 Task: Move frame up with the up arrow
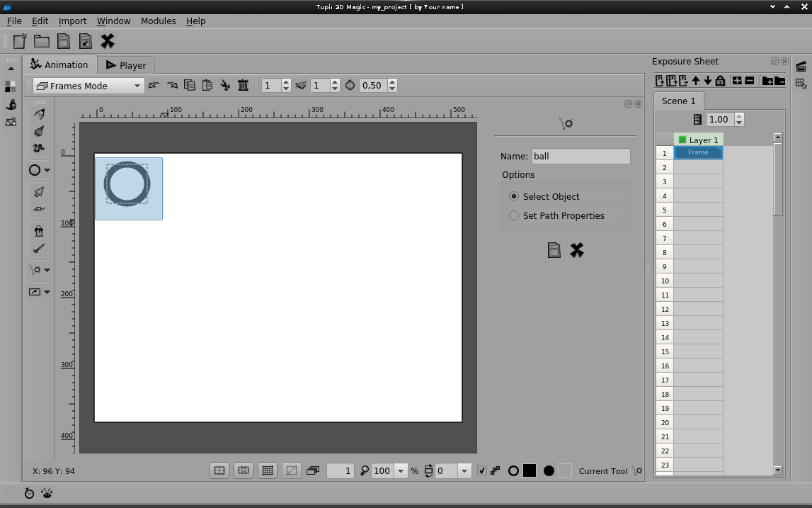pos(696,81)
